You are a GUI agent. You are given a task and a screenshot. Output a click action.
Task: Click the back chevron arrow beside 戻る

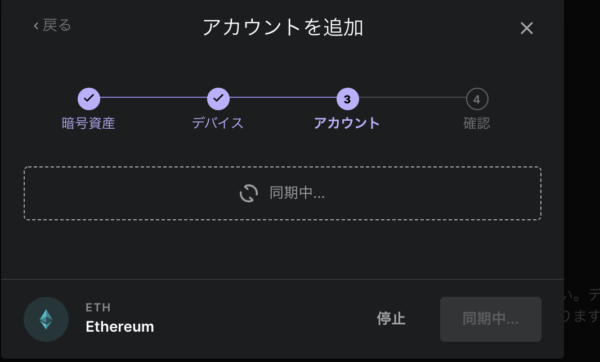pos(36,26)
